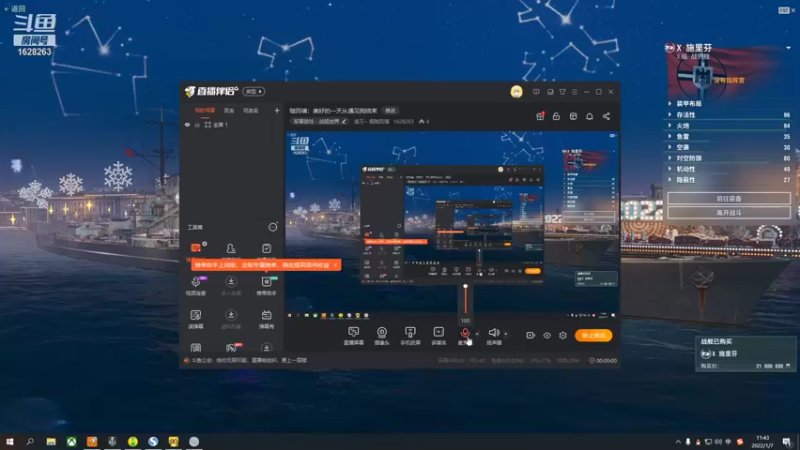The image size is (800, 450).
Task: Share the live room via share icon
Action: pyautogui.click(x=606, y=116)
